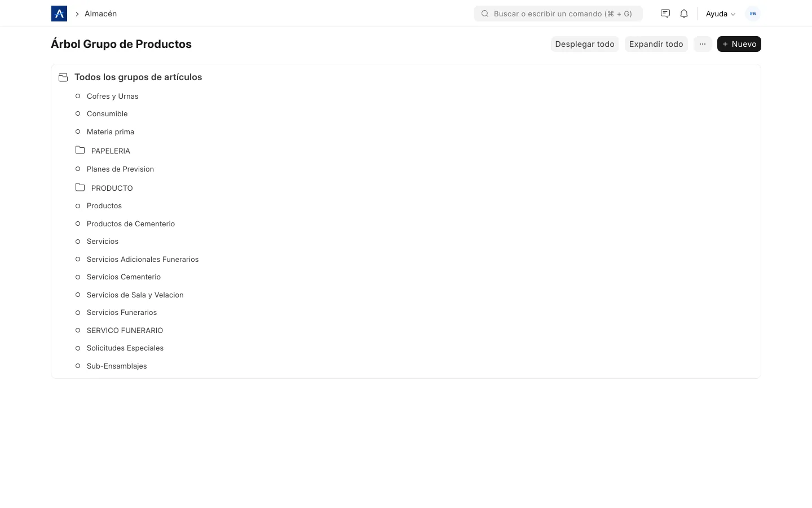Go to Almacén breadcrumb
The width and height of the screenshot is (812, 508).
point(100,14)
